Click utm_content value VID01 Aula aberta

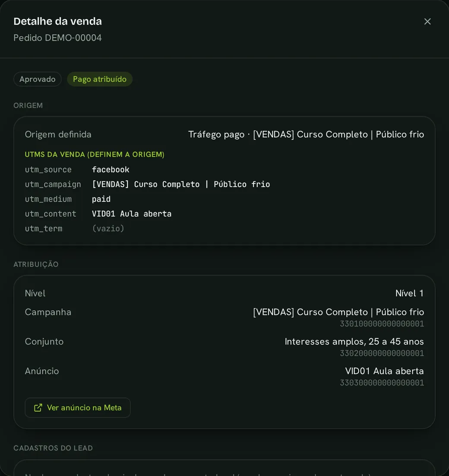pyautogui.click(x=132, y=214)
